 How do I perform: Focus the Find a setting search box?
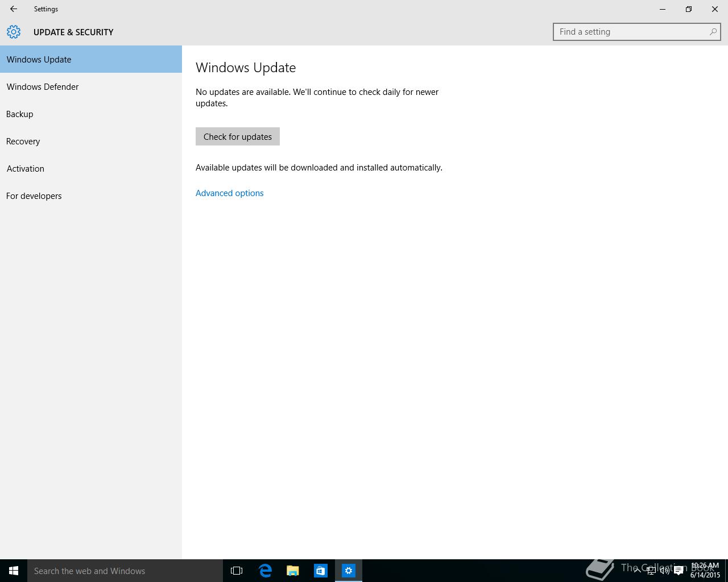coord(636,32)
